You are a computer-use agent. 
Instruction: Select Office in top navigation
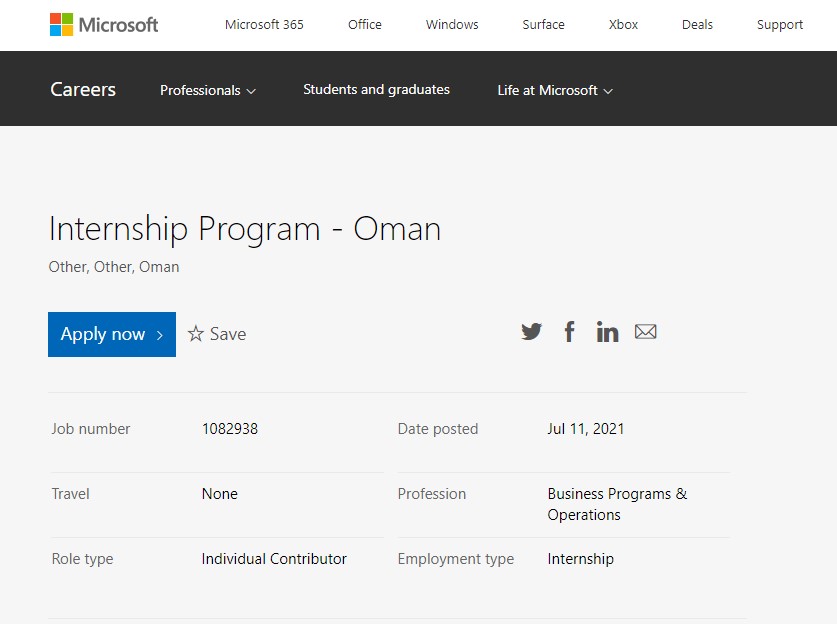(365, 24)
